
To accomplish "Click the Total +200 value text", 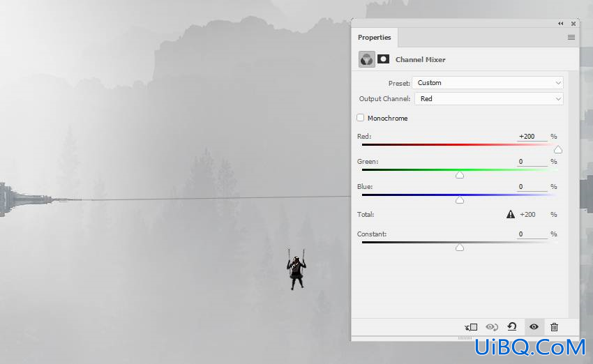I will point(527,215).
